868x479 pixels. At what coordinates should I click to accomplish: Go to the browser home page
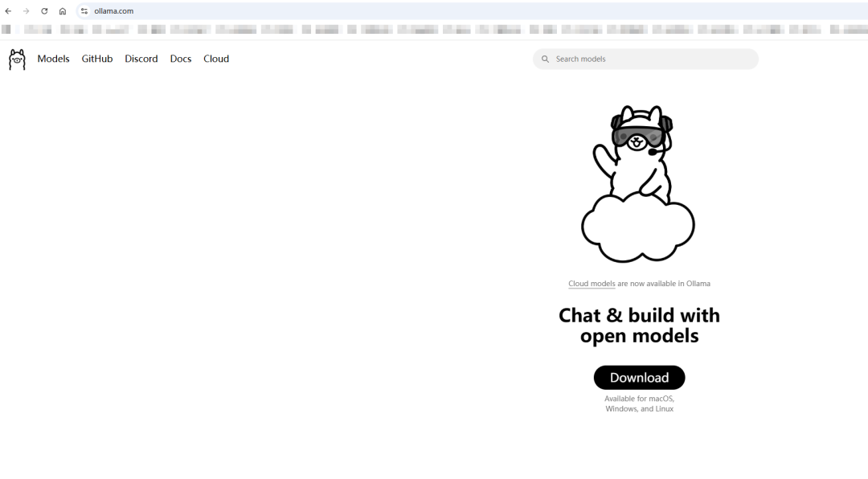coord(63,11)
